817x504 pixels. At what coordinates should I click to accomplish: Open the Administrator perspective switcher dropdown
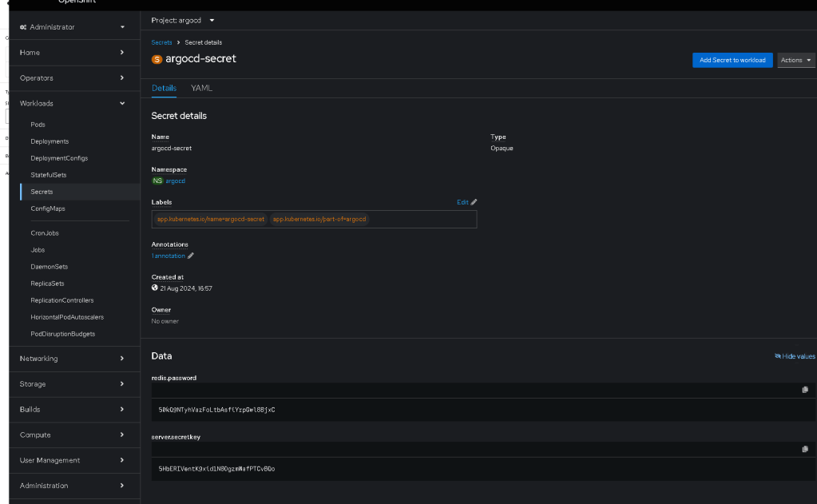(x=73, y=27)
